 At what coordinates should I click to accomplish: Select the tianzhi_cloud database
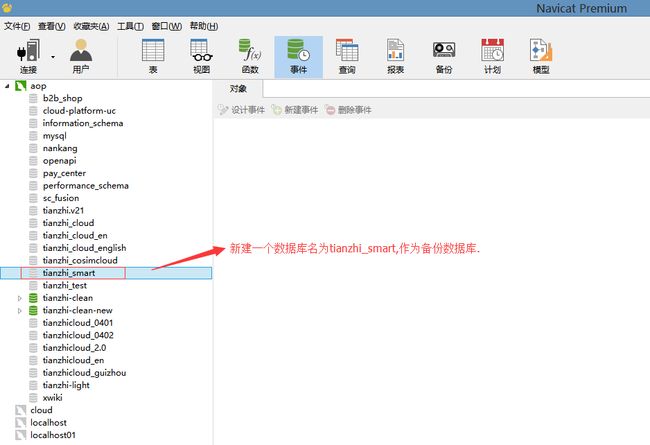coord(68,223)
